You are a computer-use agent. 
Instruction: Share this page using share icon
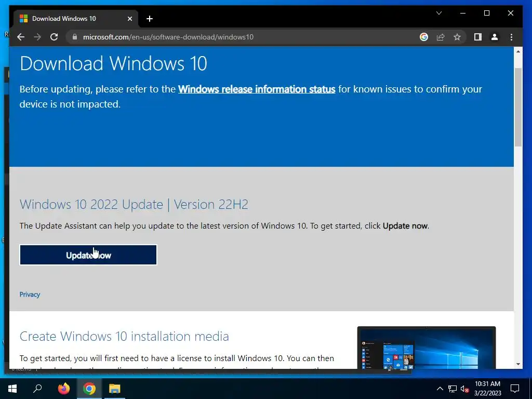pos(441,37)
